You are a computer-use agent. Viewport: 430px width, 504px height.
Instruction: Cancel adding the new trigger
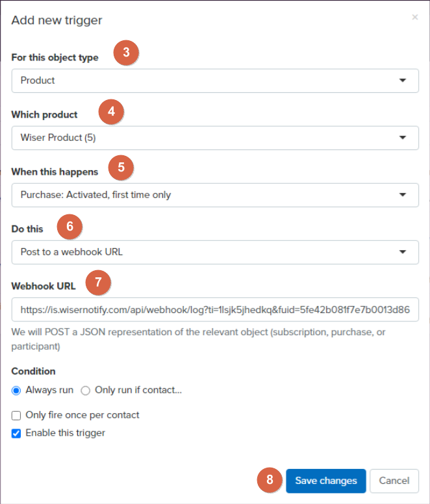pos(394,481)
